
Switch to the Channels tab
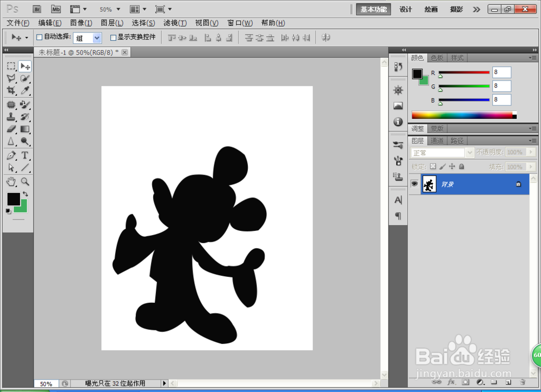[437, 141]
